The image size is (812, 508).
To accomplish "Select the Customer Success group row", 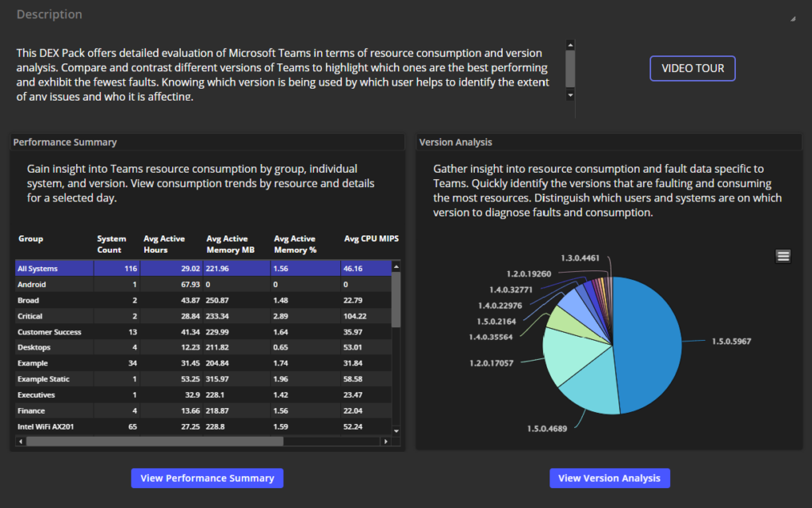I will (x=204, y=331).
